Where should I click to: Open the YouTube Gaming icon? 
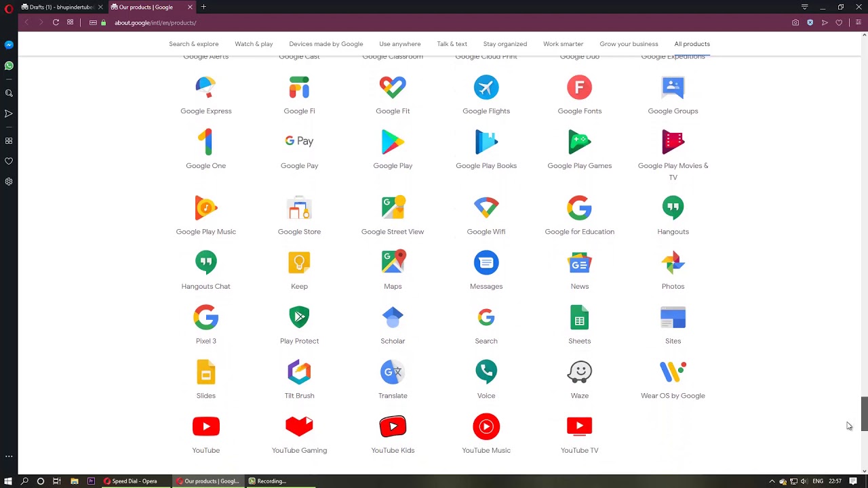(x=299, y=426)
